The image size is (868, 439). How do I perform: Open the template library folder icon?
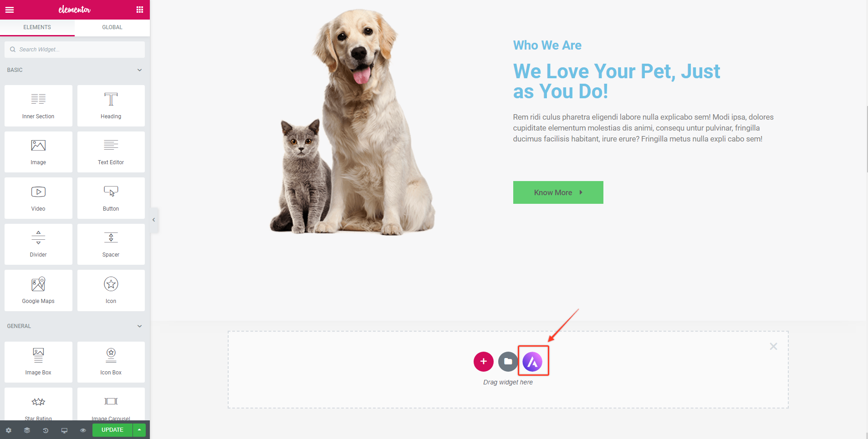tap(508, 362)
